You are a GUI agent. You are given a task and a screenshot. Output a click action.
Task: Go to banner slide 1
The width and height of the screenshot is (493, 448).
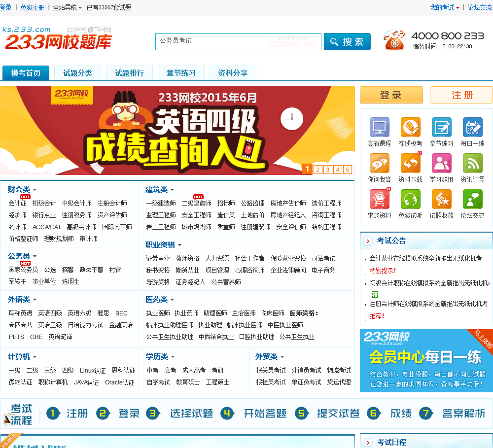click(307, 169)
